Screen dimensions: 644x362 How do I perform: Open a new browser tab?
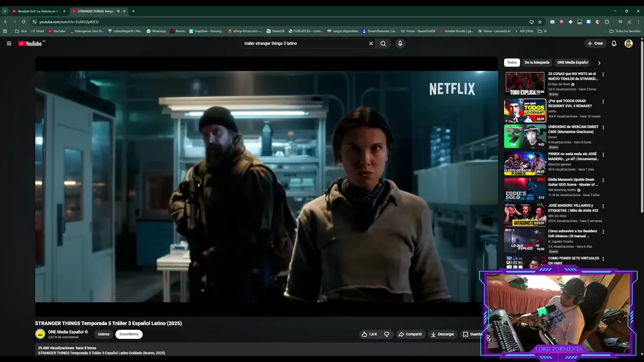(133, 11)
